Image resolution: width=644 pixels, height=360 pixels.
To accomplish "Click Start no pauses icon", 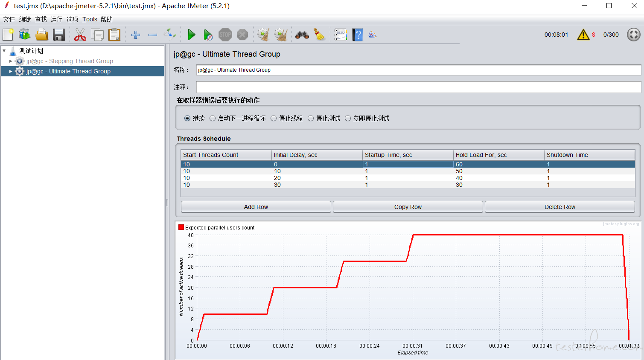I will [x=208, y=35].
